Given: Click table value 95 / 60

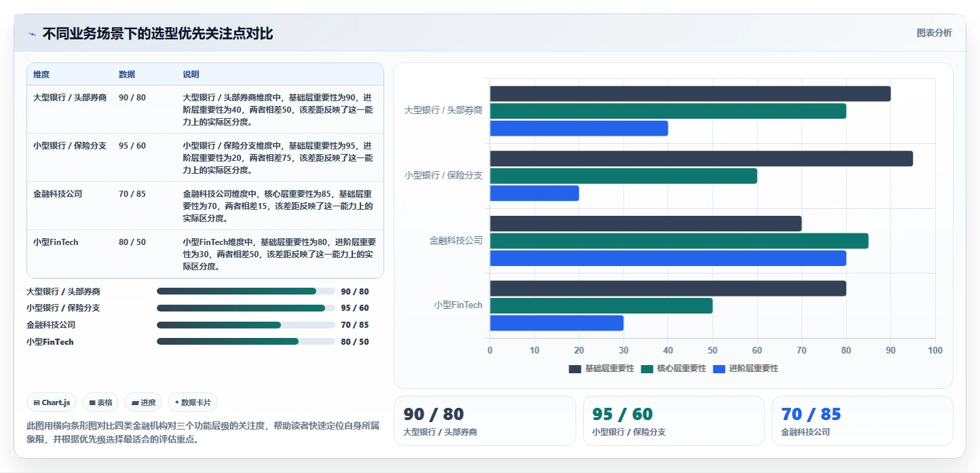Looking at the screenshot, I should 132,146.
